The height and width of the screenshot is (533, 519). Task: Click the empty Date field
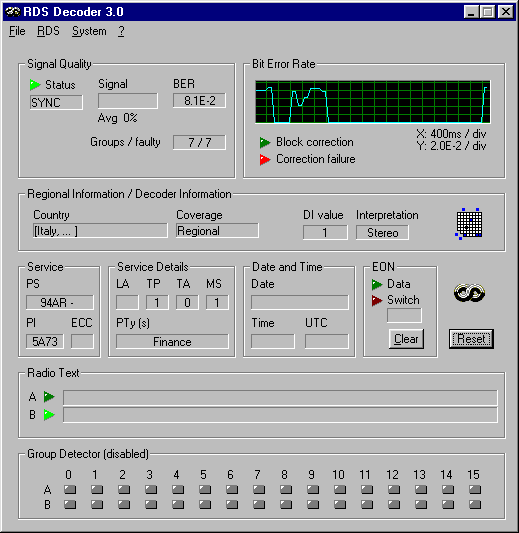300,302
